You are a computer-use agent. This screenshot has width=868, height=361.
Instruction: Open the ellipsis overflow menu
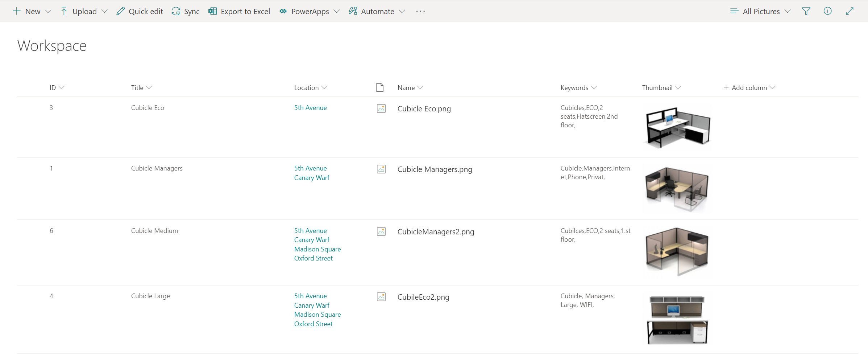(x=420, y=11)
